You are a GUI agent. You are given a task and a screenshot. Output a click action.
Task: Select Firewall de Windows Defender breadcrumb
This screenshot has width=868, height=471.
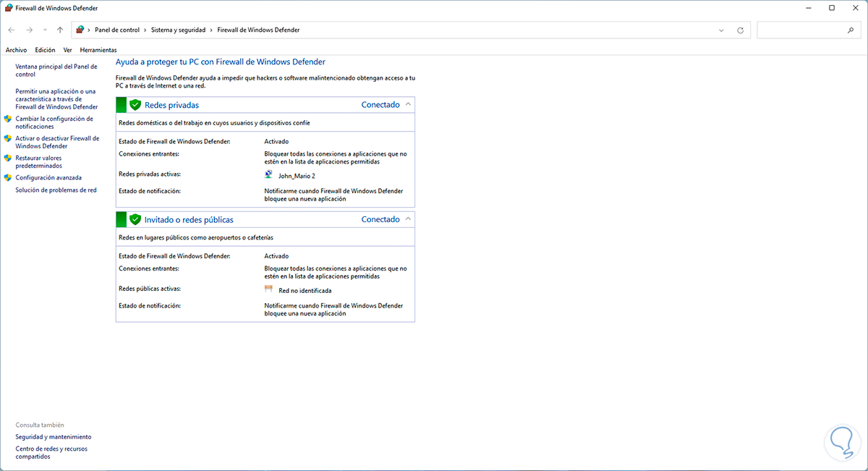(x=258, y=30)
